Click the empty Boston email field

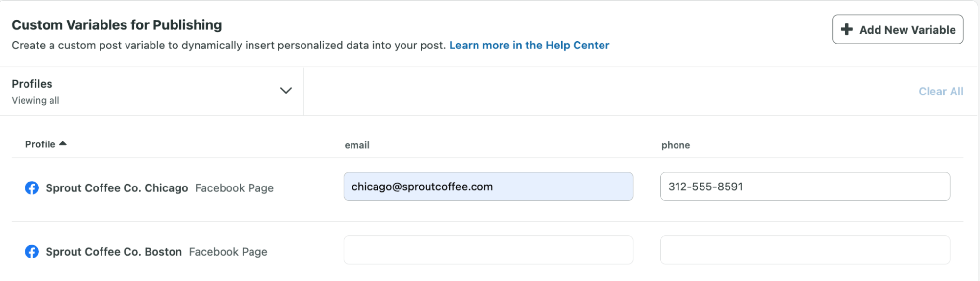pos(488,250)
